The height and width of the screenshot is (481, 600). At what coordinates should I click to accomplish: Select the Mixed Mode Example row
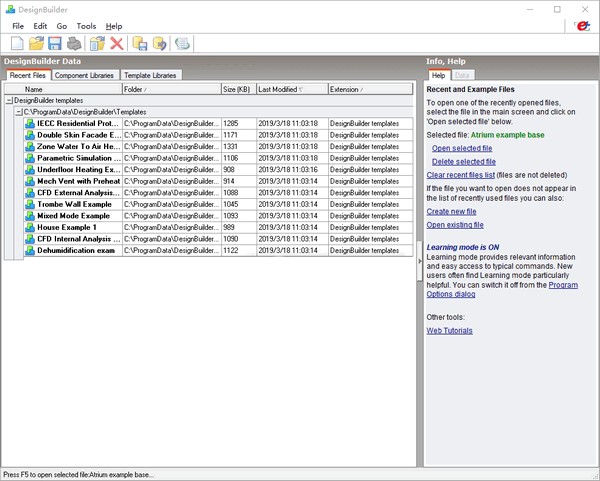(75, 216)
